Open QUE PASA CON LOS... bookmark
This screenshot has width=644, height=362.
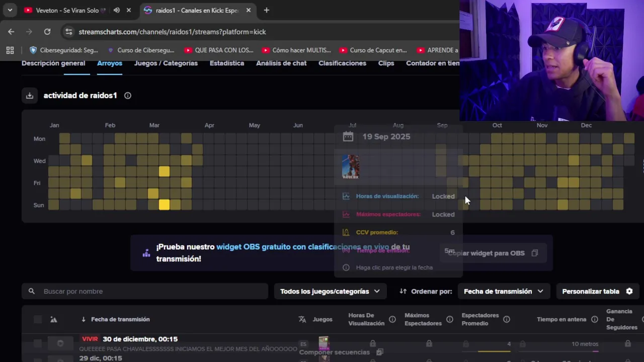[219, 50]
